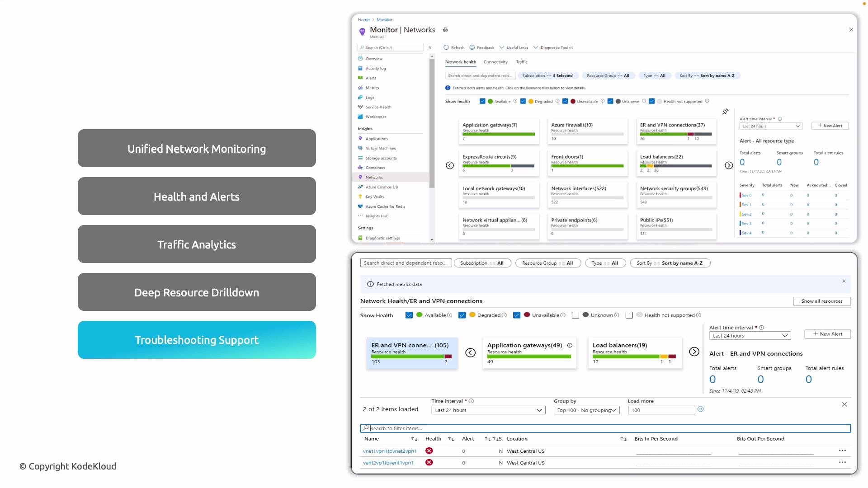
Task: Uncheck Degraded in top Show health
Action: point(523,101)
